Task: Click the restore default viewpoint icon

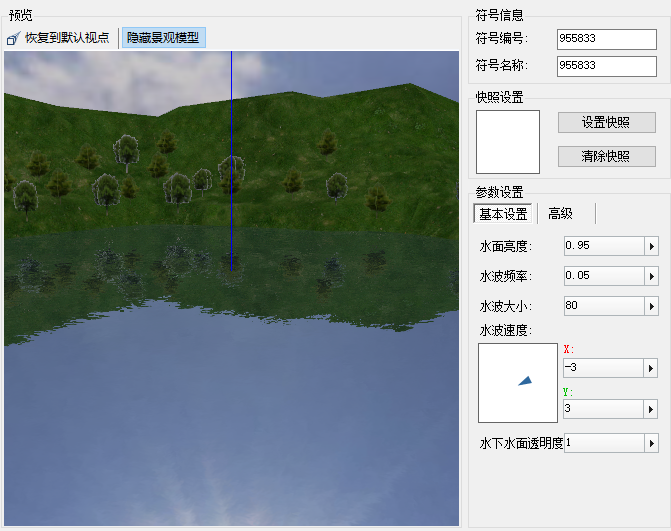Action: pyautogui.click(x=13, y=38)
